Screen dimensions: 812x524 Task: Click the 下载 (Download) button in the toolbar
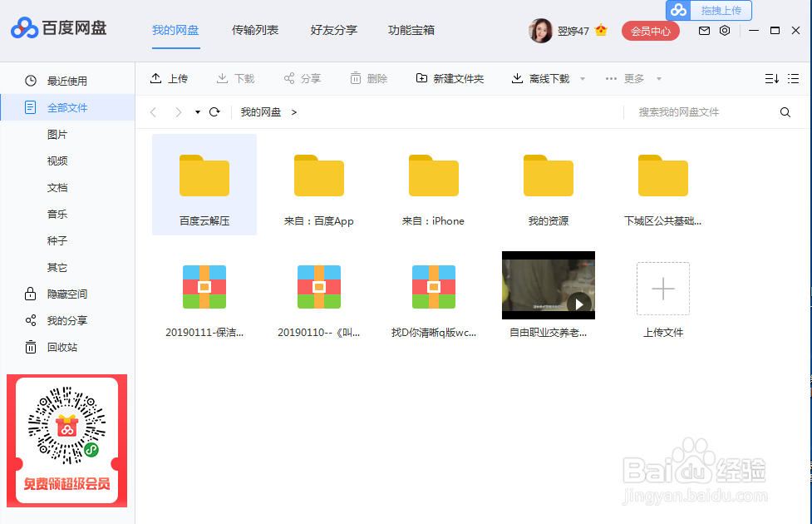(x=235, y=77)
